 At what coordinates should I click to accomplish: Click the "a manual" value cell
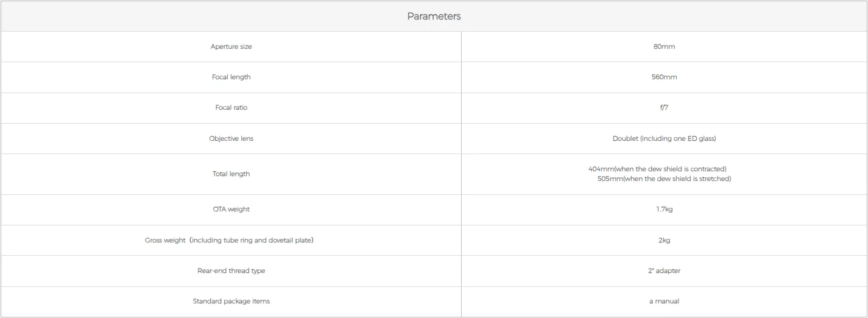(664, 301)
